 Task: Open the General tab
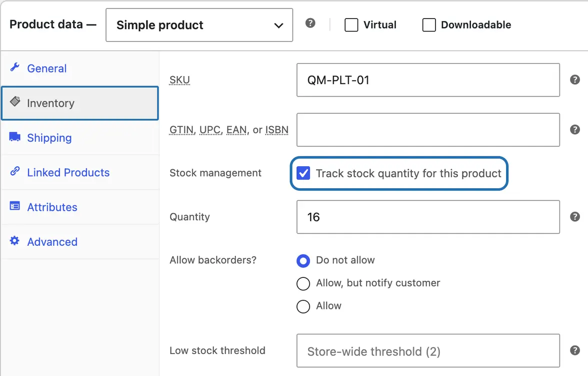(80, 69)
